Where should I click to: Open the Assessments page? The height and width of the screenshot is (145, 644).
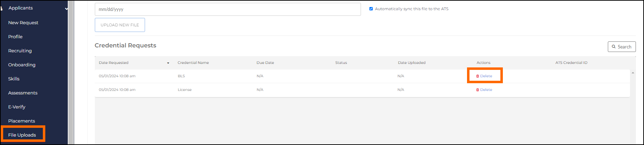[x=23, y=93]
